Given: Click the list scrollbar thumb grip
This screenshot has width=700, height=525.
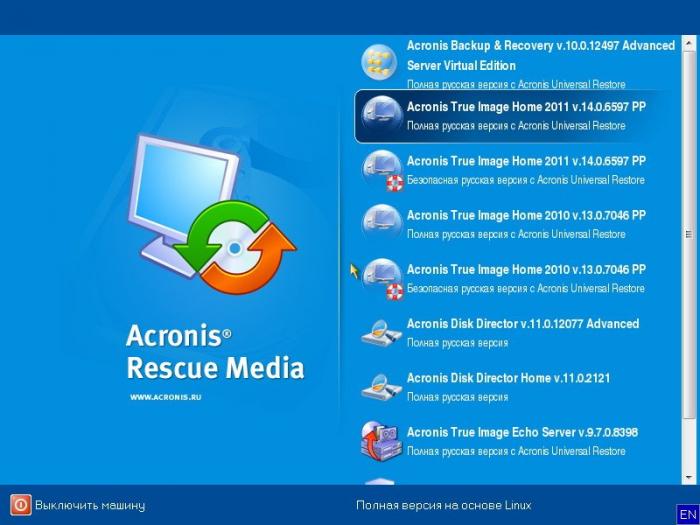Looking at the screenshot, I should pyautogui.click(x=689, y=233).
